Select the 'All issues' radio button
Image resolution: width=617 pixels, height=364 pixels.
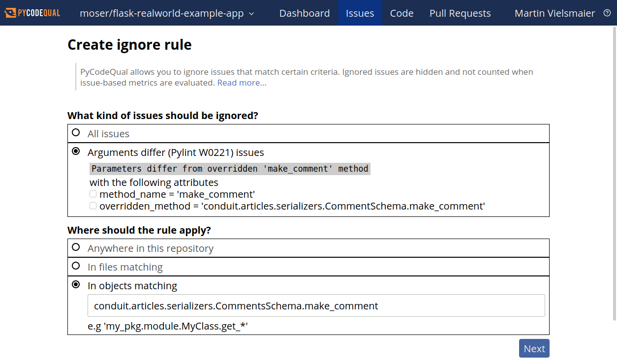click(76, 132)
